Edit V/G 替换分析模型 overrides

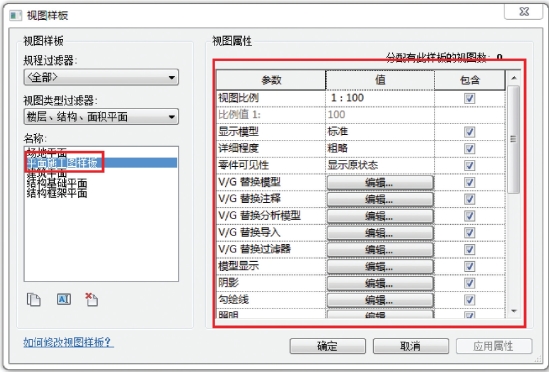click(x=380, y=216)
